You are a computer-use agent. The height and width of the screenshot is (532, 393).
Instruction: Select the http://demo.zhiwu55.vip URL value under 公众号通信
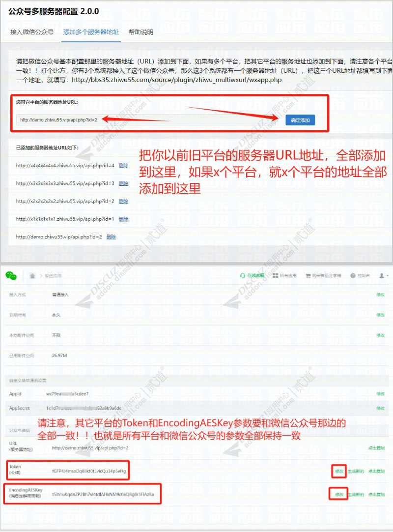tap(90, 448)
